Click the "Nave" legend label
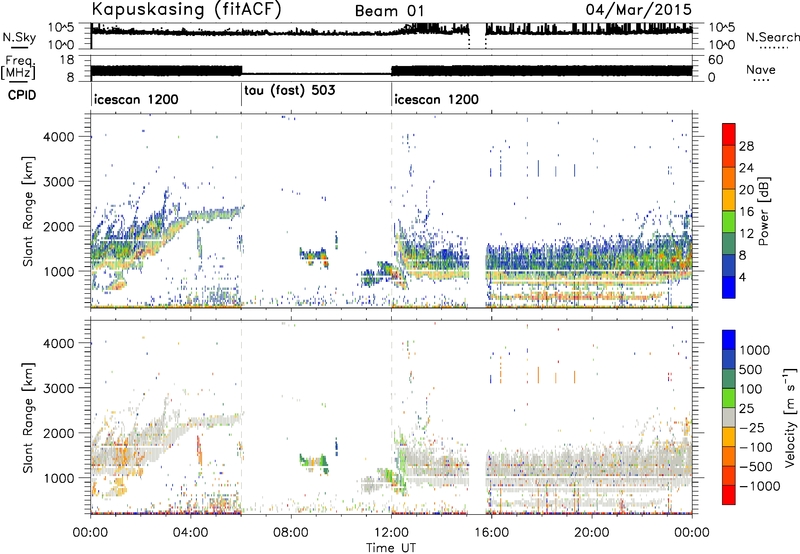800x554 pixels. 761,69
